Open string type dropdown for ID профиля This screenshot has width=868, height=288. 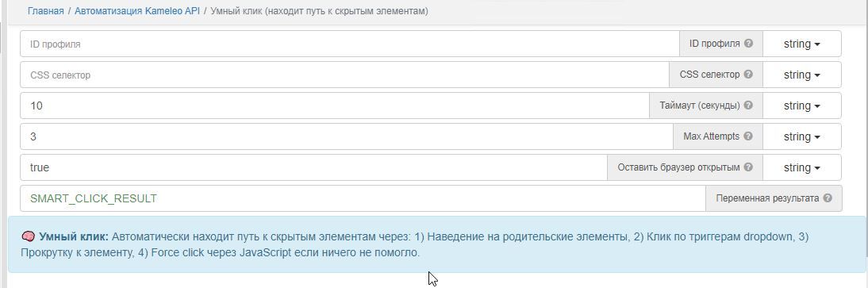(x=801, y=44)
